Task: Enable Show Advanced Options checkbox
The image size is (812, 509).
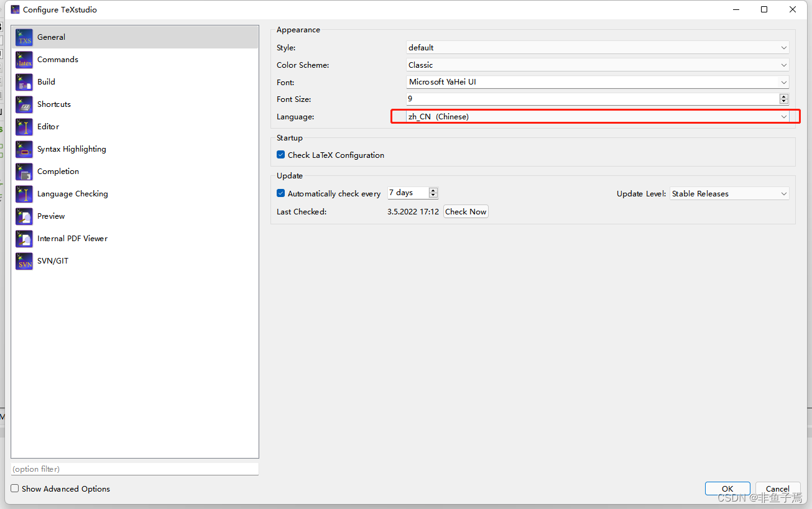Action: click(15, 488)
